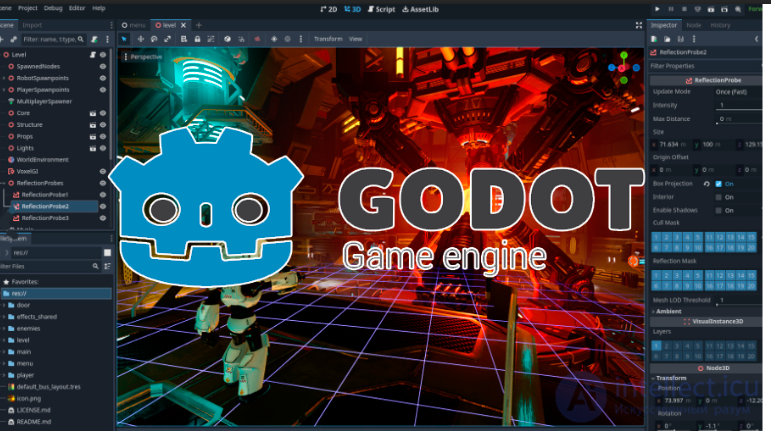Pause the running project

[x=671, y=9]
